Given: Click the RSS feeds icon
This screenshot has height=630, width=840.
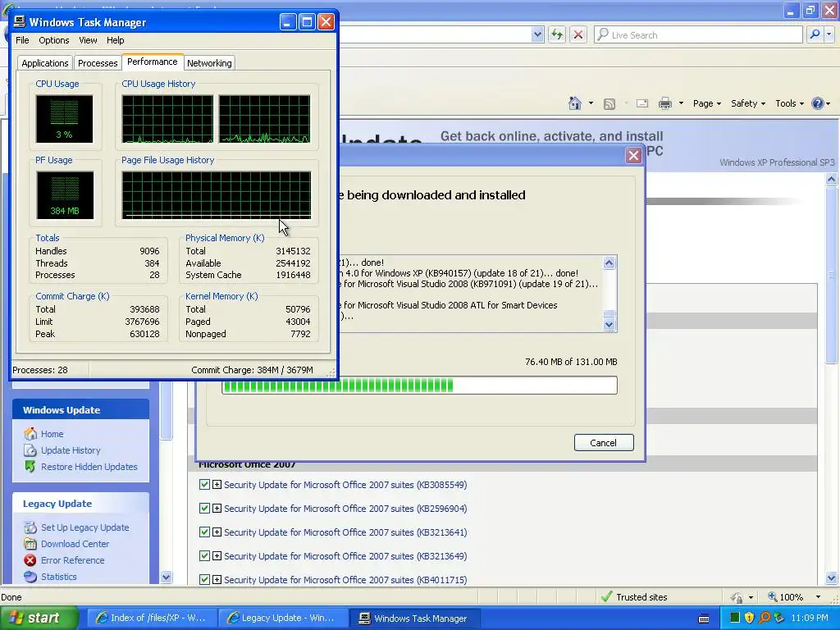Looking at the screenshot, I should coord(609,103).
